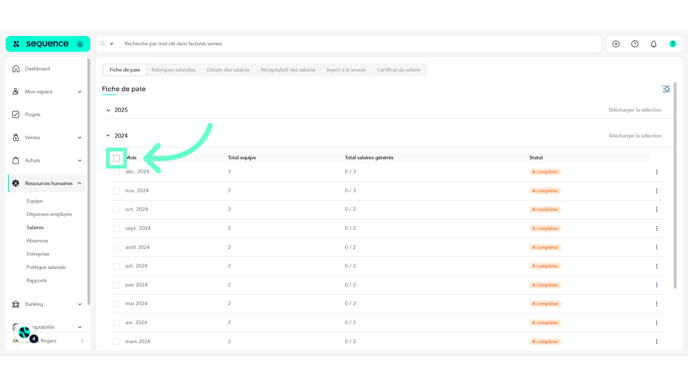Tick the juin 2024 checkbox
This screenshot has width=688, height=387.
pyautogui.click(x=116, y=285)
